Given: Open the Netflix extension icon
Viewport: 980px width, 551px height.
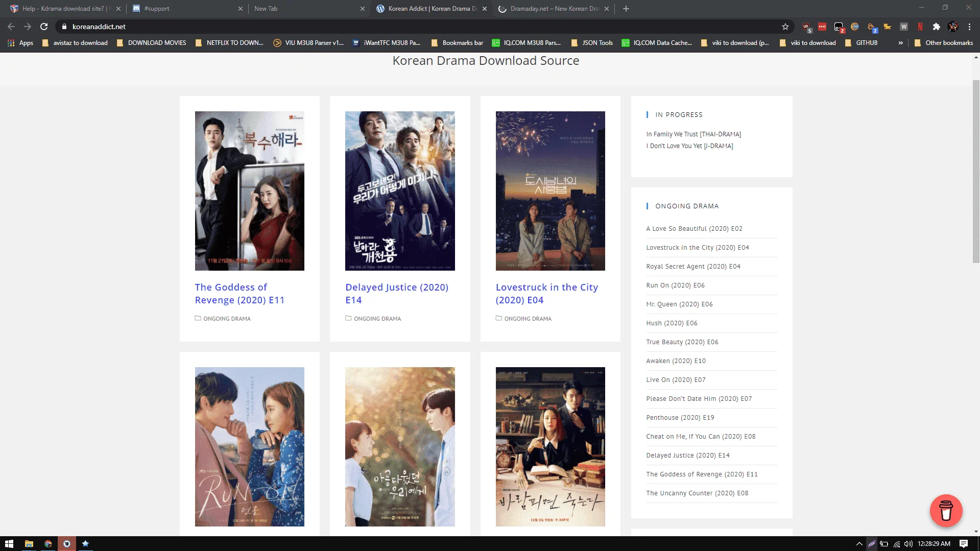Looking at the screenshot, I should click(920, 27).
